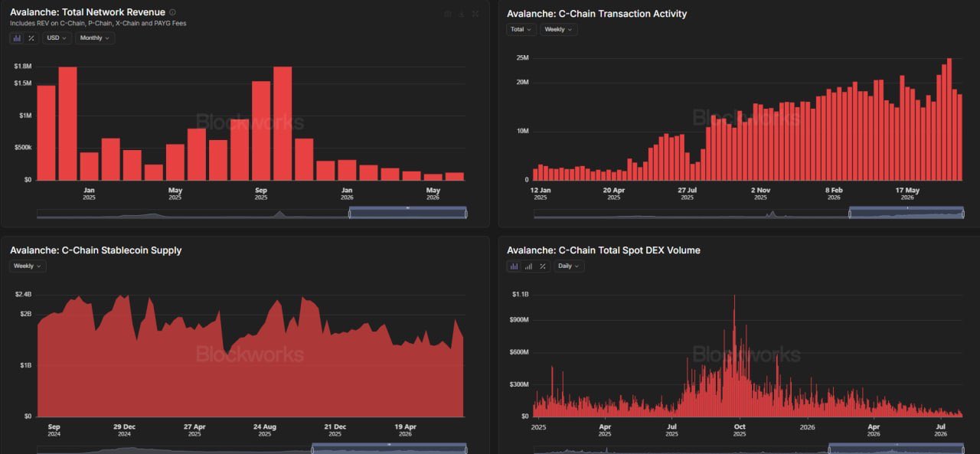This screenshot has width=980, height=454.
Task: Click the '$900M' axis label on Spot DEX Volume
Action: 520,320
